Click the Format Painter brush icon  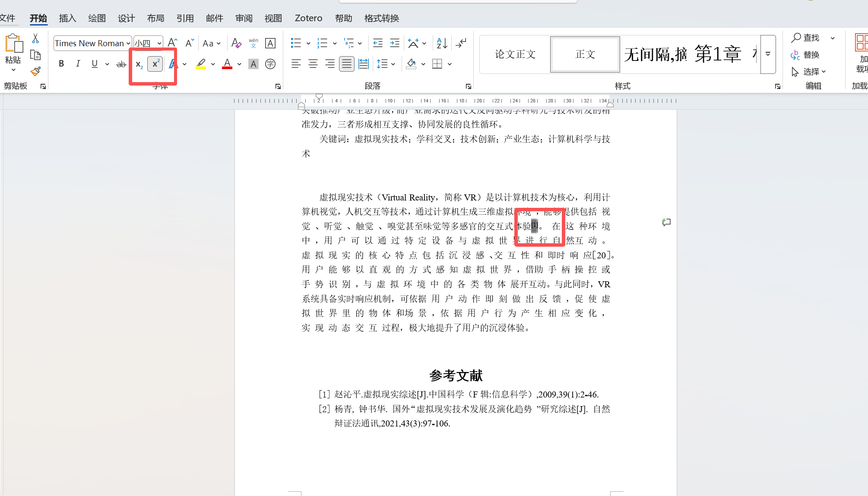[x=35, y=71]
